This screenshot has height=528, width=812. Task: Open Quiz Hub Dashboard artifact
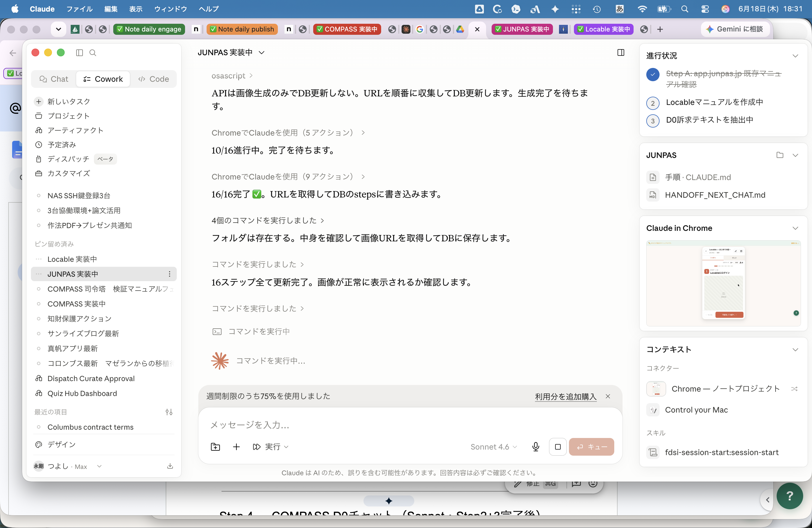tap(104, 393)
